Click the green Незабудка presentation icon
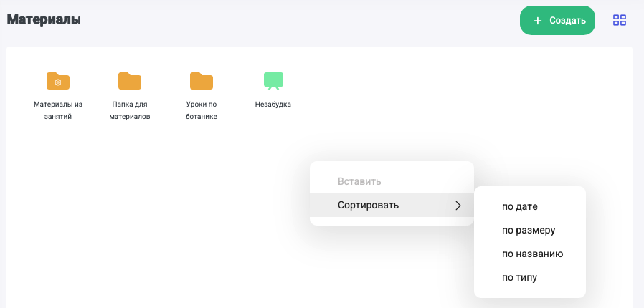This screenshot has height=308, width=644. (273, 81)
